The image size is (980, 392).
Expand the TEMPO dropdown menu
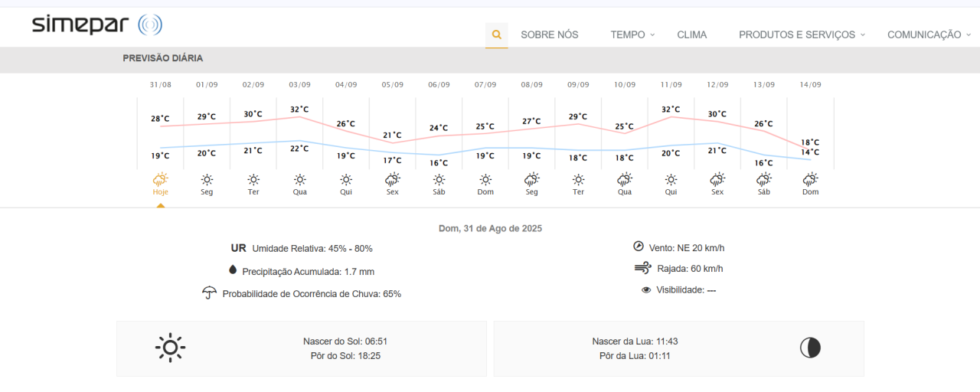(x=632, y=34)
